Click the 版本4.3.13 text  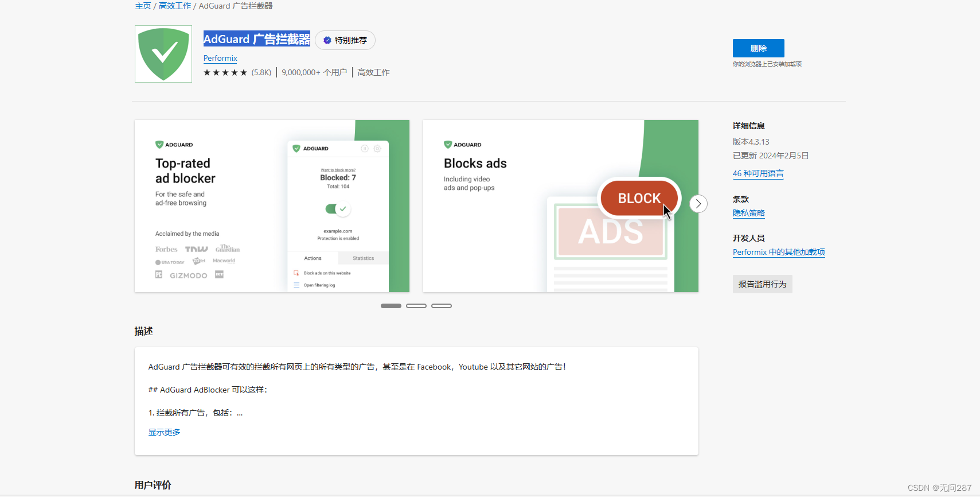click(x=751, y=142)
